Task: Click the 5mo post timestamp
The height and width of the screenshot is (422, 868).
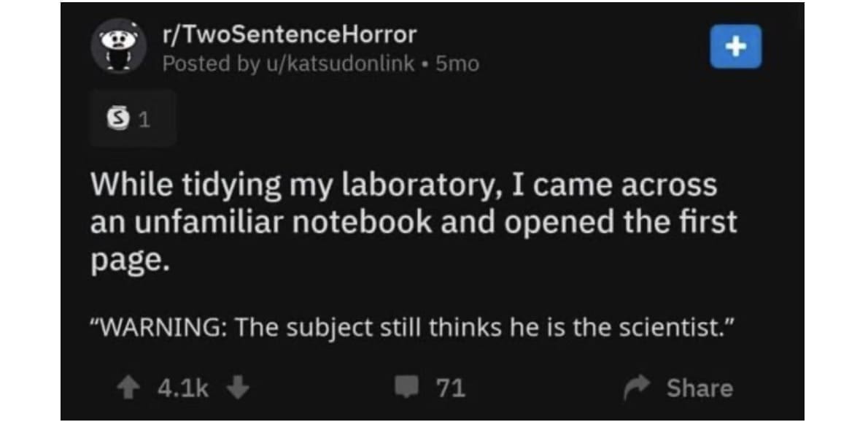Action: tap(457, 64)
